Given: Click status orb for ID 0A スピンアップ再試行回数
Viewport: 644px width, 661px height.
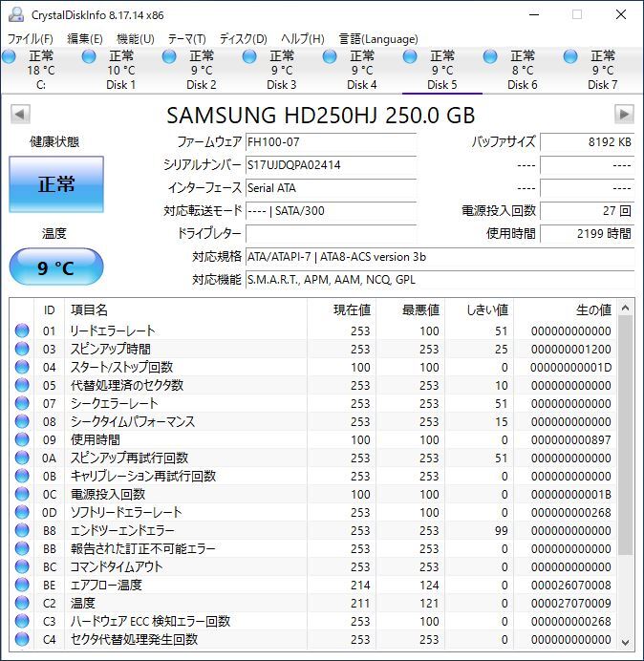Looking at the screenshot, I should click(x=22, y=458).
